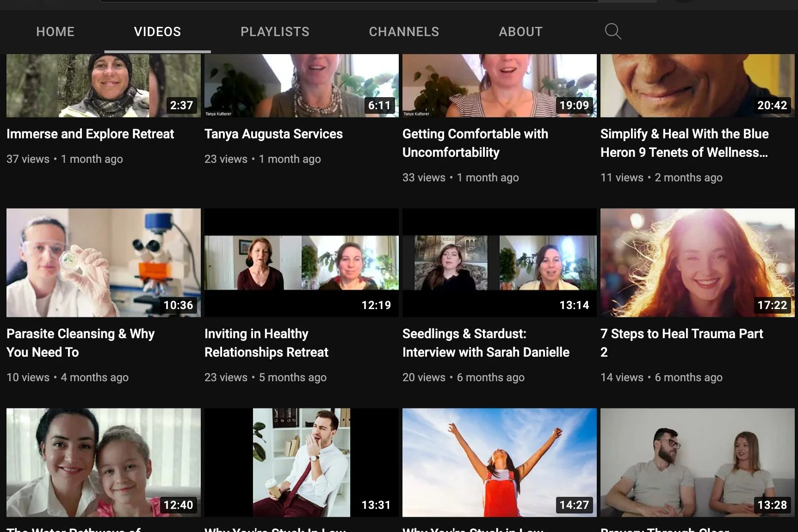Click the 13:14 duration badge
Screen dimensions: 798x532
coord(574,305)
